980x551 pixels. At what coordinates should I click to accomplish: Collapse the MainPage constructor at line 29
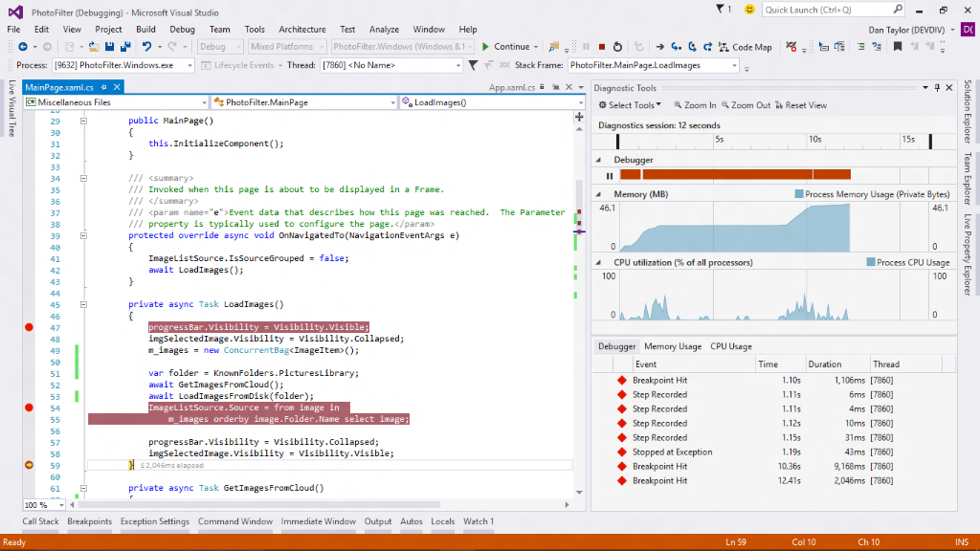[83, 121]
